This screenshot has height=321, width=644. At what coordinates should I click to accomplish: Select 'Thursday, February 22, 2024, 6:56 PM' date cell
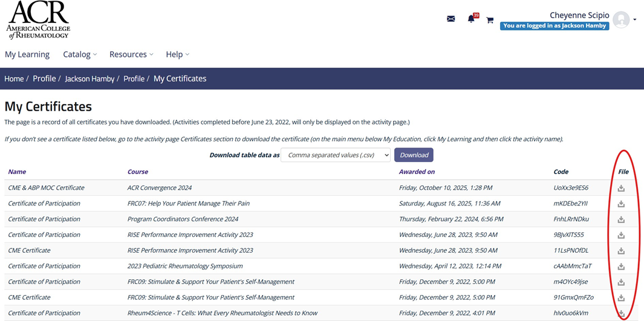451,219
